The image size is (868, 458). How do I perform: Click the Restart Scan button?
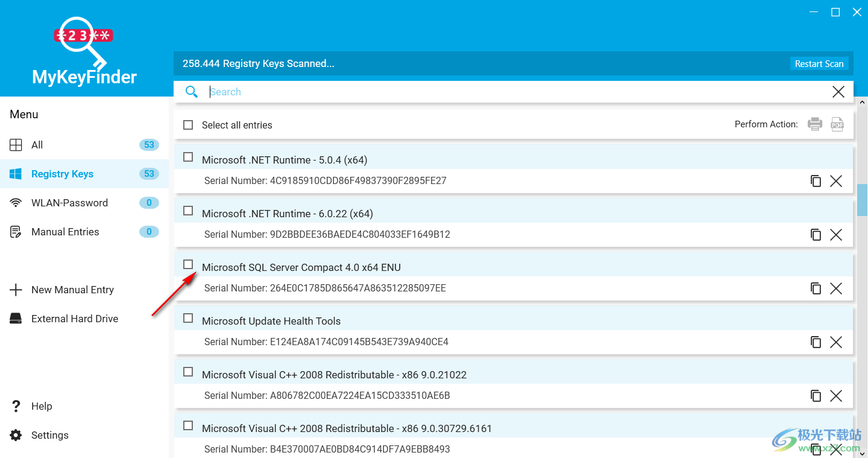pyautogui.click(x=819, y=63)
